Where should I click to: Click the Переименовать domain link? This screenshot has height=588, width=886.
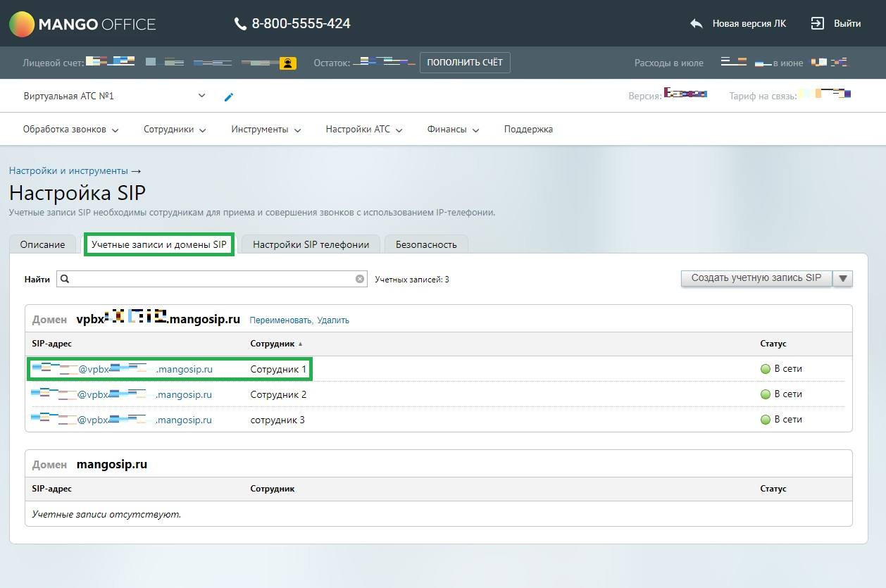tap(281, 320)
